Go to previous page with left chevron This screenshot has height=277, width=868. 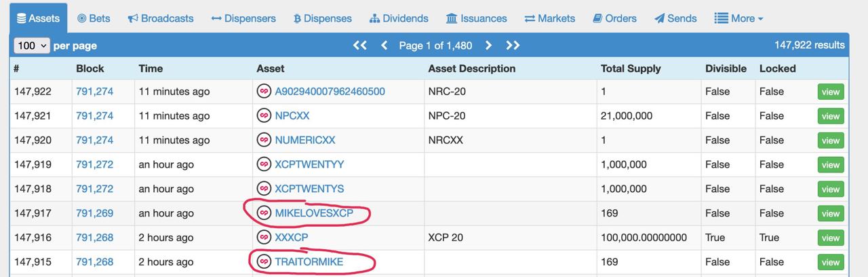tap(384, 45)
